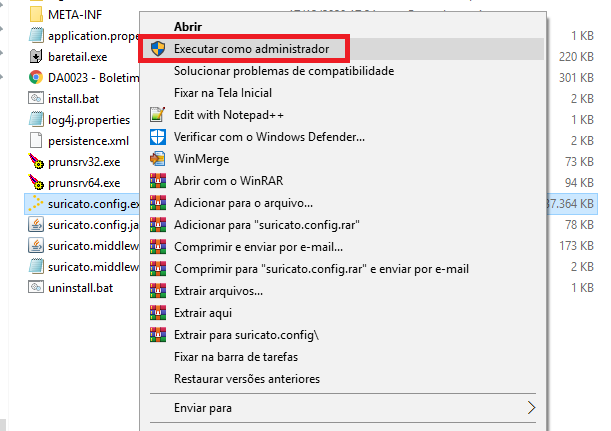Select Fixar na barra de tarefas

tap(235, 357)
